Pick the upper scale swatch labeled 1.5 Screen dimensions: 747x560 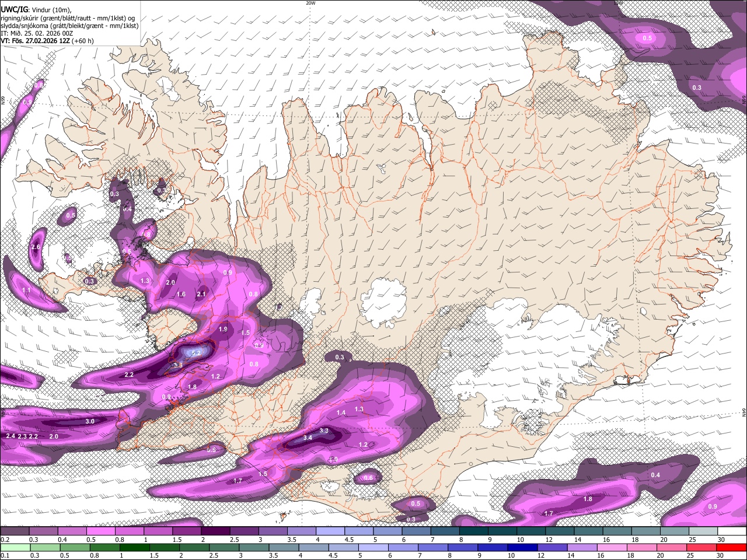186,531
